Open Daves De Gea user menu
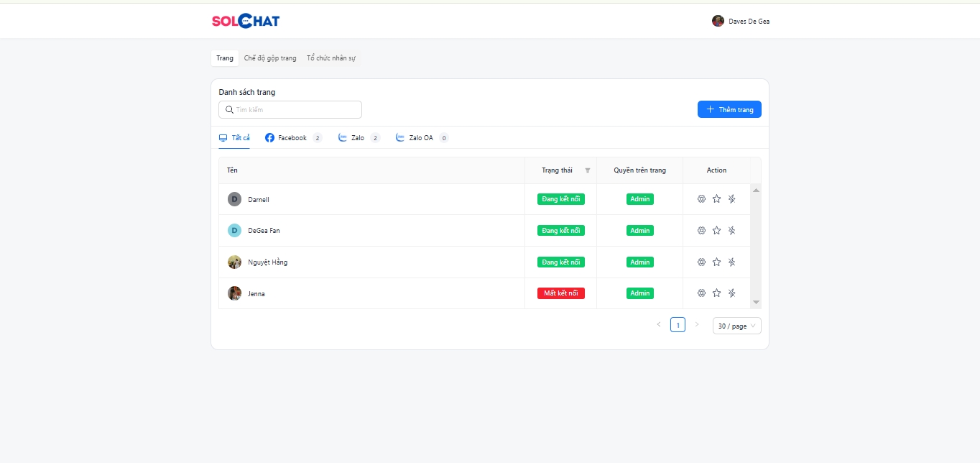Image resolution: width=980 pixels, height=463 pixels. pyautogui.click(x=741, y=21)
